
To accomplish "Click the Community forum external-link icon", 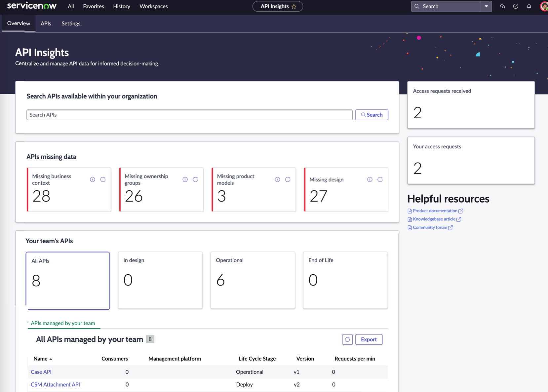I will 450,228.
